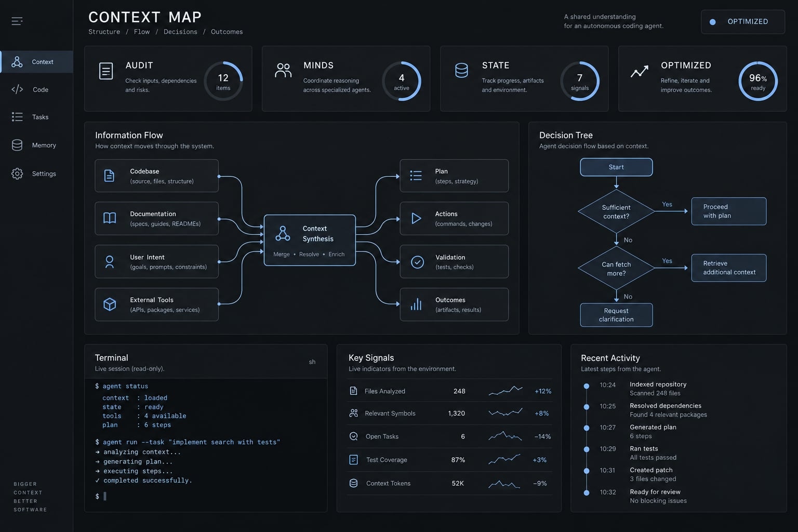
Task: Click the State database icon
Action: coord(461,71)
